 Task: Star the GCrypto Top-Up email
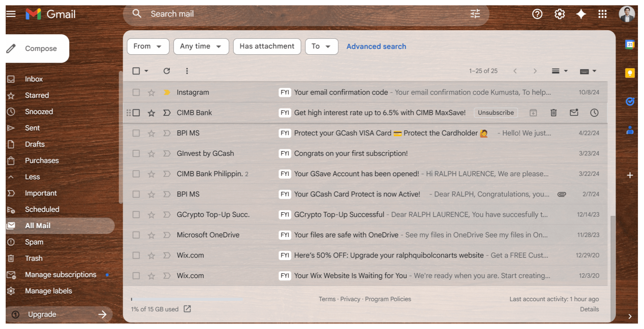tap(151, 215)
